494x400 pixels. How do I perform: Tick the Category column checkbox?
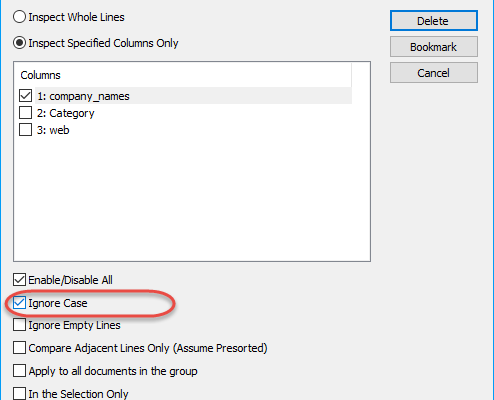click(x=25, y=113)
